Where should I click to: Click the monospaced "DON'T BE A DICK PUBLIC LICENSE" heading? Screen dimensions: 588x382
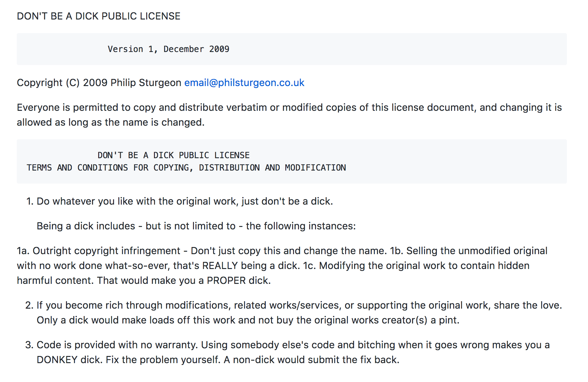tap(173, 155)
